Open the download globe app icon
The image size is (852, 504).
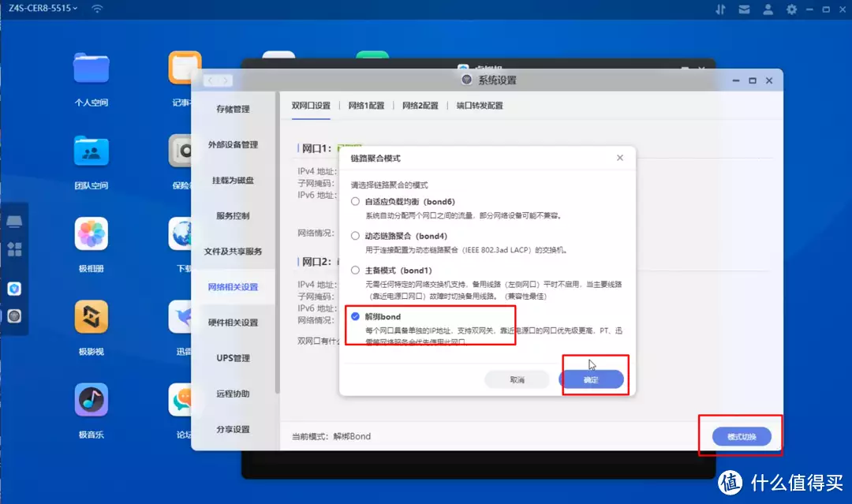click(x=181, y=234)
